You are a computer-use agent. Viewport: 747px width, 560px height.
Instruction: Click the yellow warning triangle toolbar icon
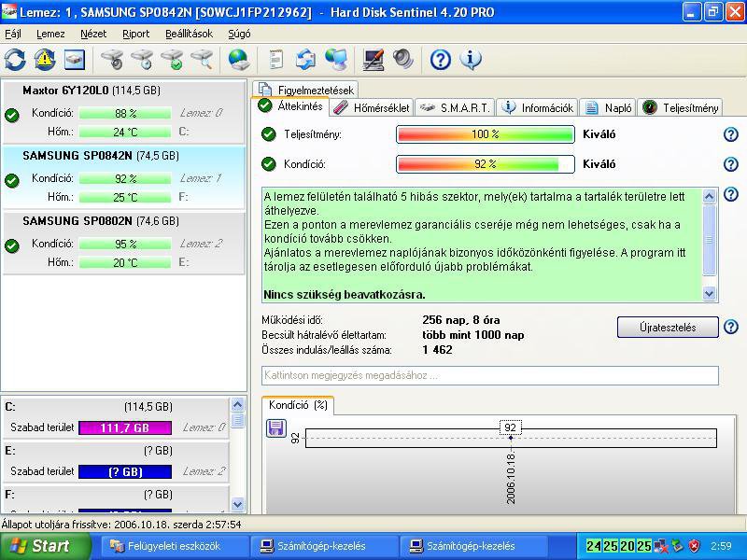pos(44,60)
